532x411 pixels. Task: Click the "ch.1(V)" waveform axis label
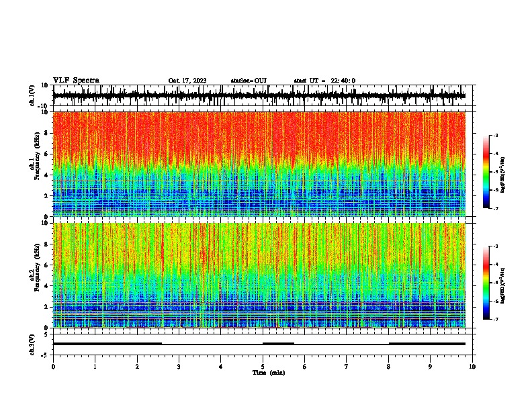pos(32,95)
